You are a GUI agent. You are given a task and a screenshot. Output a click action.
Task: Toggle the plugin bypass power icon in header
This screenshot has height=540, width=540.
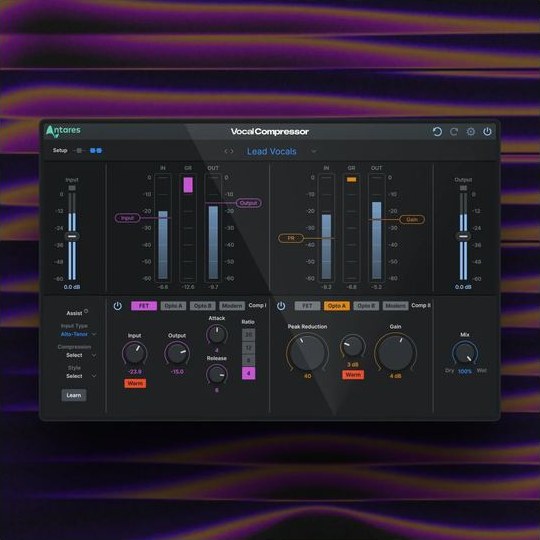click(x=487, y=132)
